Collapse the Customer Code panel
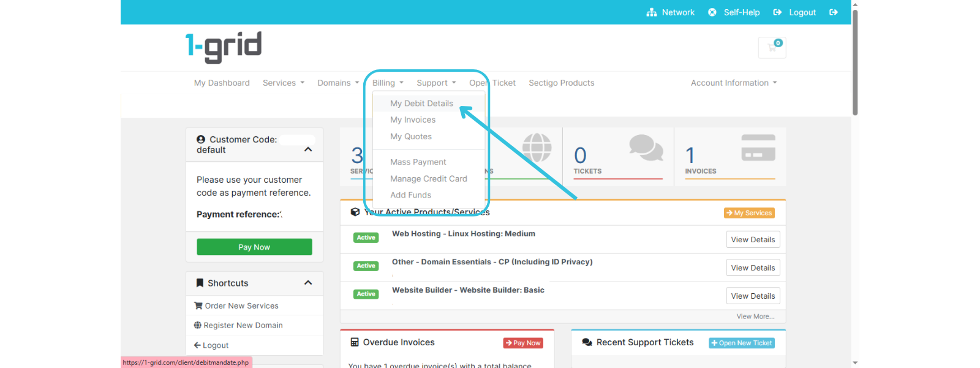980x368 pixels. coord(308,150)
